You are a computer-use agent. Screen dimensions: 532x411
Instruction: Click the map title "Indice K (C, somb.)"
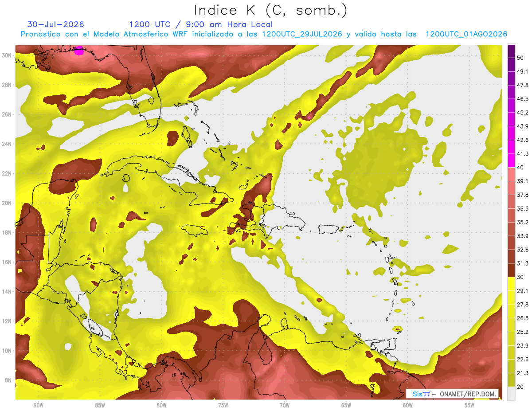click(271, 10)
